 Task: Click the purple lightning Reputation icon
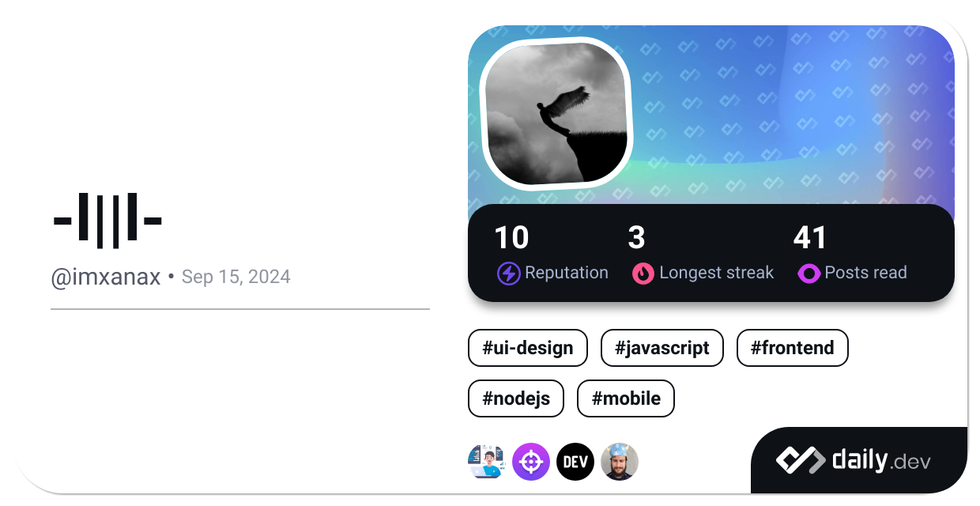click(508, 274)
